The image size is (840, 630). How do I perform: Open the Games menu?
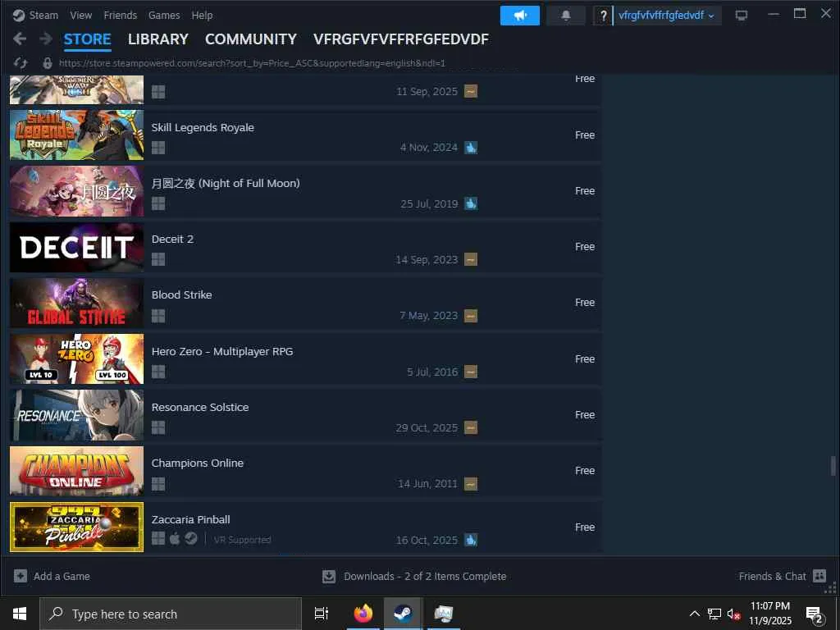(164, 16)
